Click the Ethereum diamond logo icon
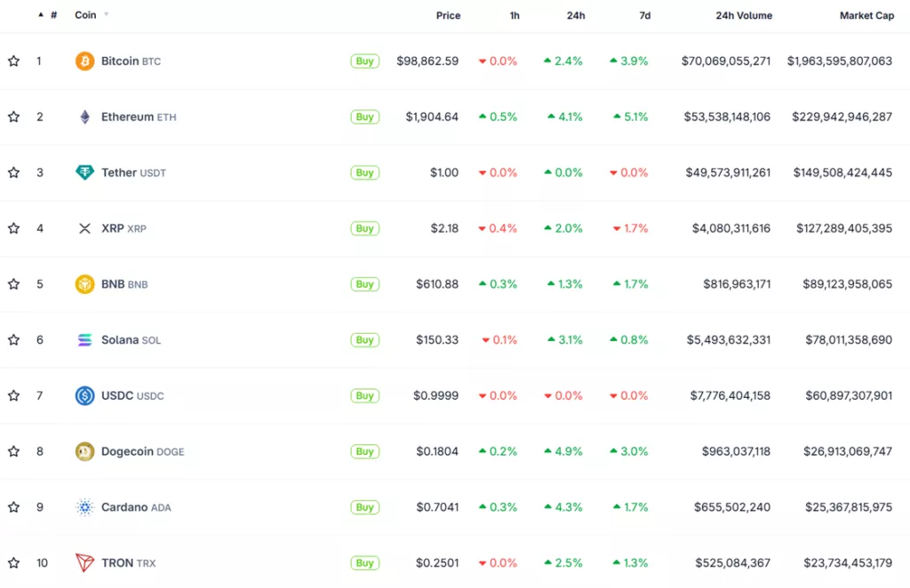This screenshot has height=588, width=910. coord(84,117)
